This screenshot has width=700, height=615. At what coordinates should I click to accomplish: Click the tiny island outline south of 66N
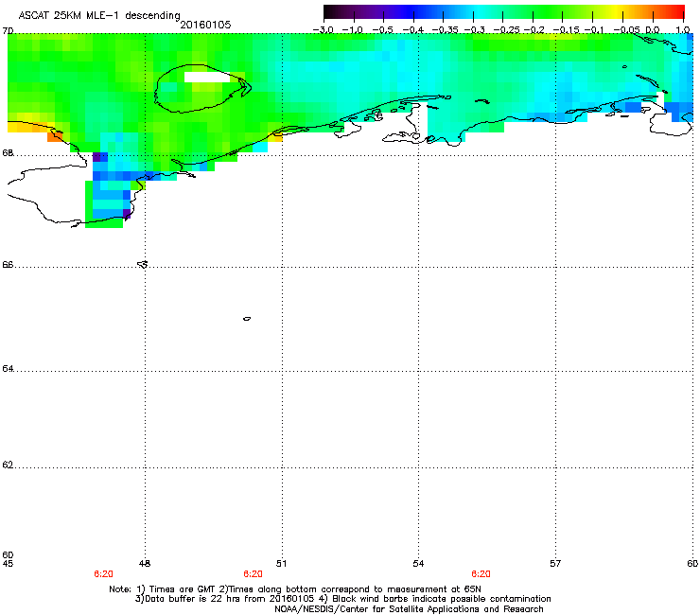pos(247,319)
